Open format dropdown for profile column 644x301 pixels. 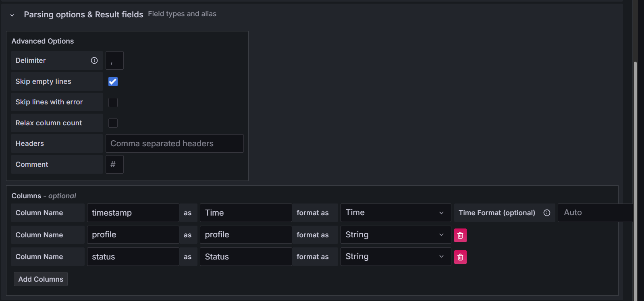tap(395, 235)
